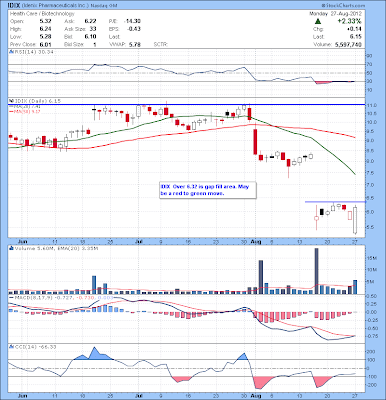Click the Low value 5.28

(x=45, y=37)
